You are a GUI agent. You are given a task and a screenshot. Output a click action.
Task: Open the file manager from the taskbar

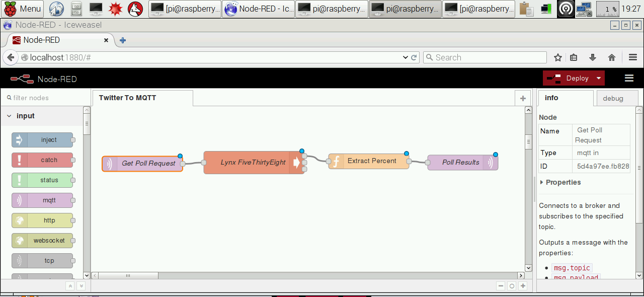[x=76, y=9]
